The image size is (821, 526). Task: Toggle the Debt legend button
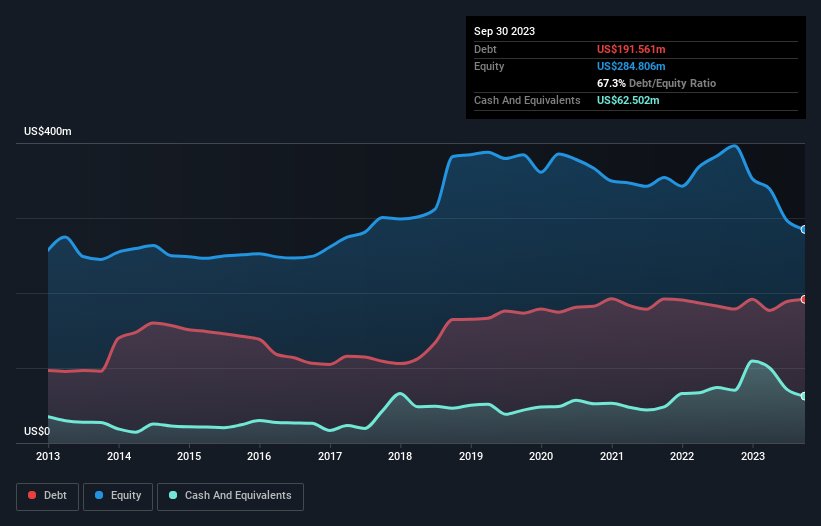point(48,496)
